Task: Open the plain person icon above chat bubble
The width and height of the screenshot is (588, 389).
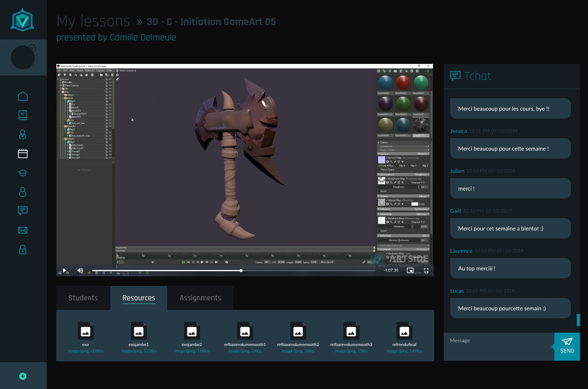Action: tap(23, 192)
